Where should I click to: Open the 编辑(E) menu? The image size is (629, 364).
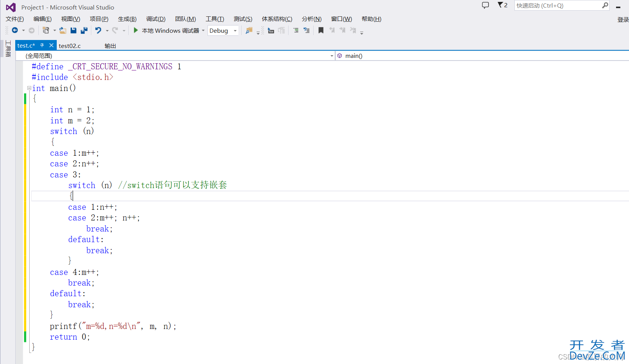point(43,19)
